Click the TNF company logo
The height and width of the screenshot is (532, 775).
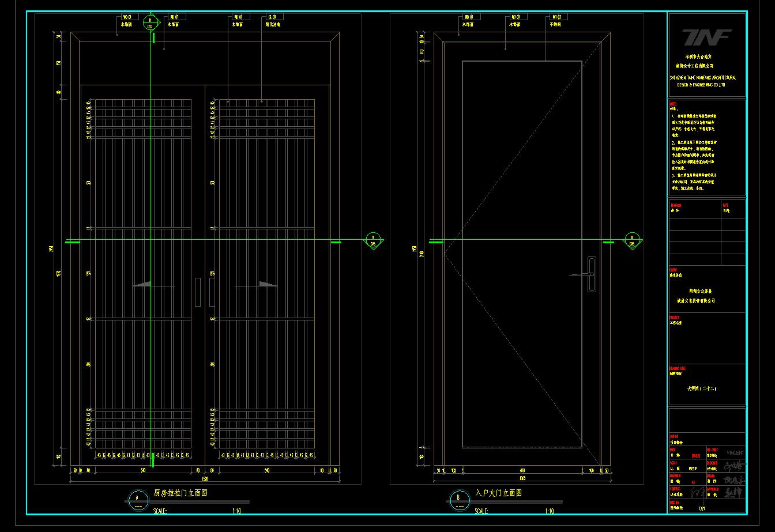[x=707, y=37]
